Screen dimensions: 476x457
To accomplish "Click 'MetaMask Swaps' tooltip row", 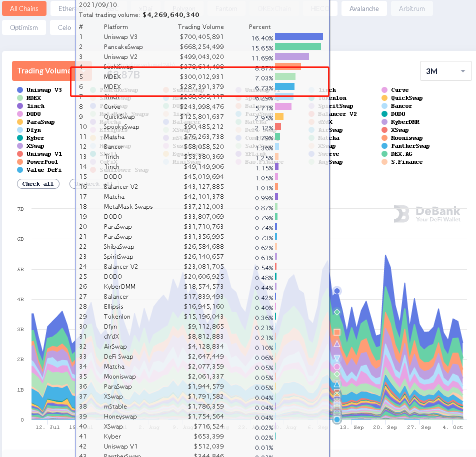I will 128,207.
